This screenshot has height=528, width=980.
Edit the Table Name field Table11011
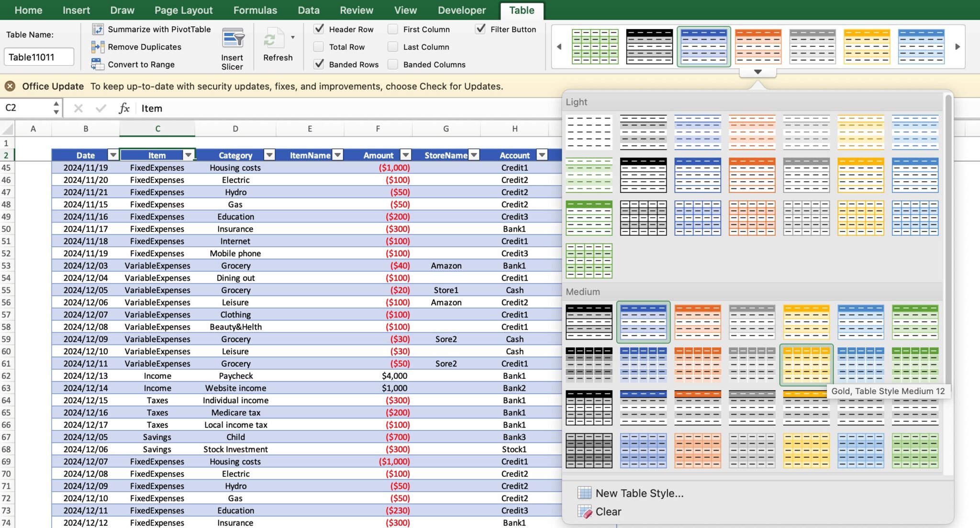(39, 57)
